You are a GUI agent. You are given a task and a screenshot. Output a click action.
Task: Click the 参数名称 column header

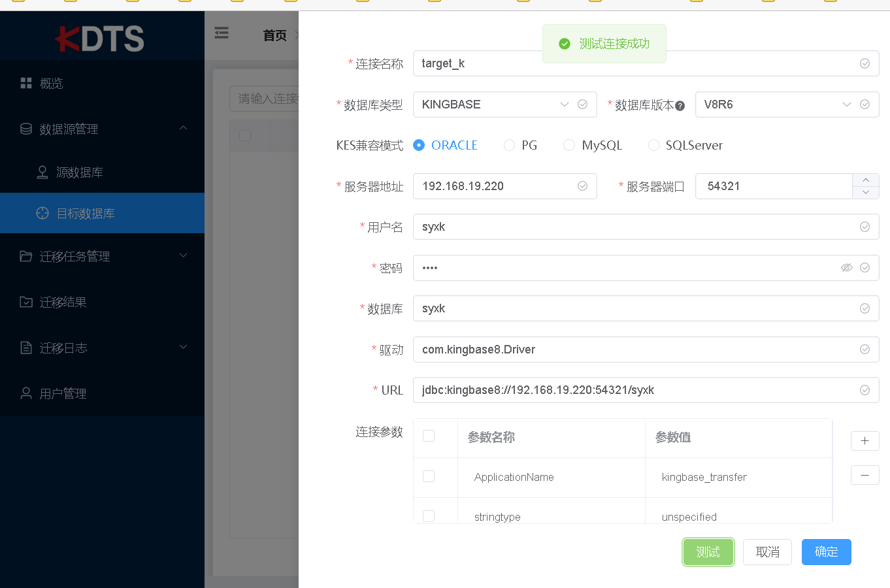click(552, 438)
